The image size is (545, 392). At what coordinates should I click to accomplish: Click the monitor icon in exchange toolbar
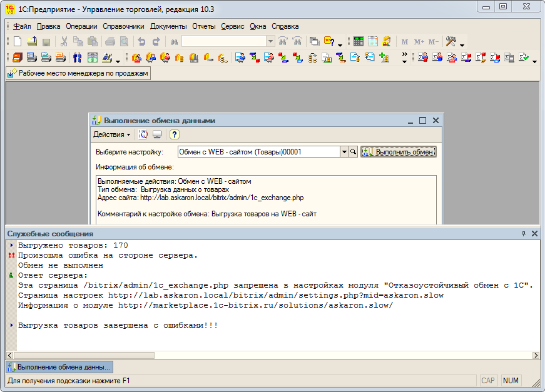coord(157,134)
